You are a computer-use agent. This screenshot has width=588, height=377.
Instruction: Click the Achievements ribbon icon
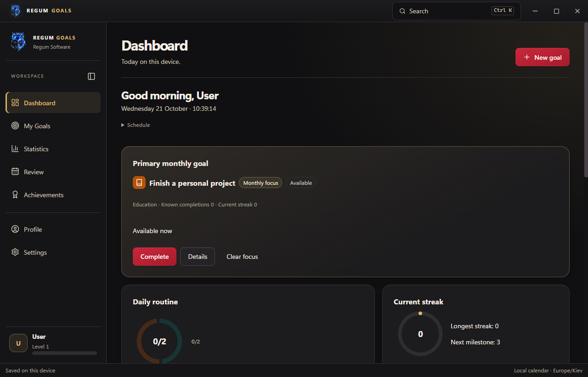(x=15, y=194)
